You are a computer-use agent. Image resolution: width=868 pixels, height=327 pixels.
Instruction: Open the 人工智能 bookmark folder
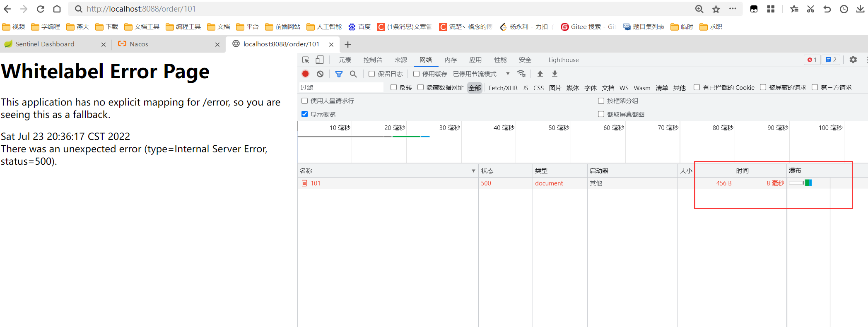(x=324, y=27)
